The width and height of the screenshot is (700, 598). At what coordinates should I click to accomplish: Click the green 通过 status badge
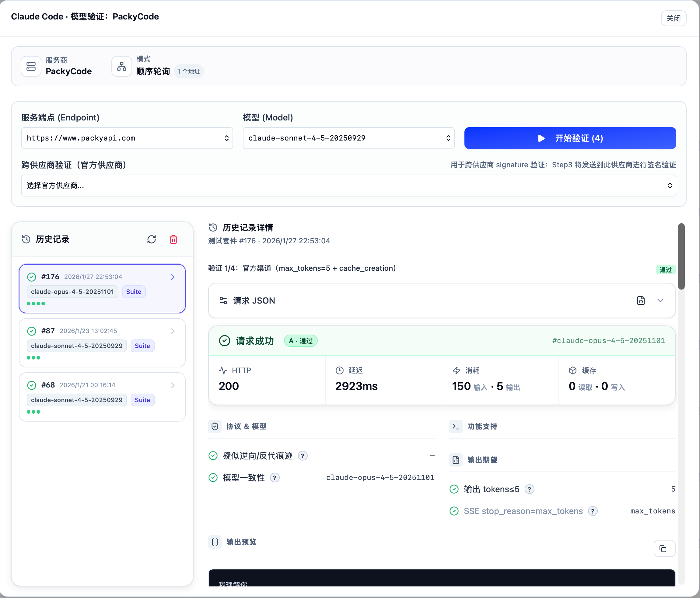(666, 269)
